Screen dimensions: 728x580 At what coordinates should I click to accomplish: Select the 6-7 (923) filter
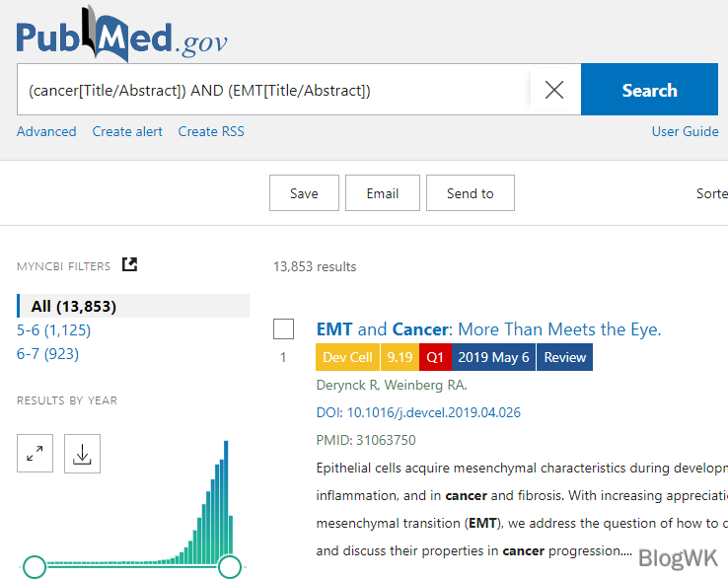coord(47,353)
